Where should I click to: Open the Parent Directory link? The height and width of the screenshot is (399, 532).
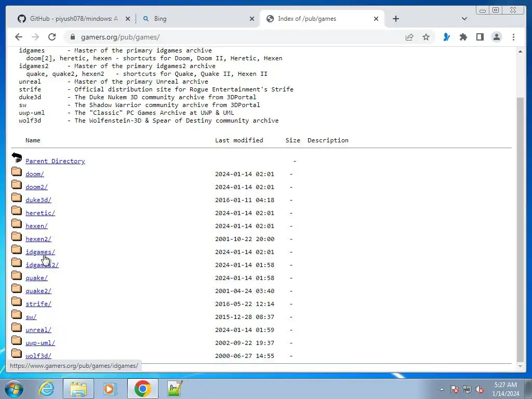click(x=55, y=161)
